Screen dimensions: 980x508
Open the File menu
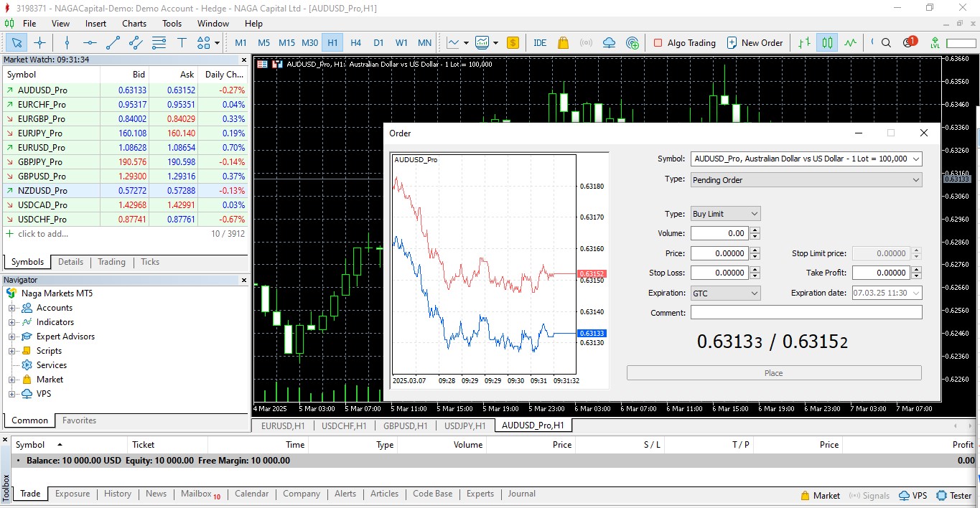coord(29,23)
